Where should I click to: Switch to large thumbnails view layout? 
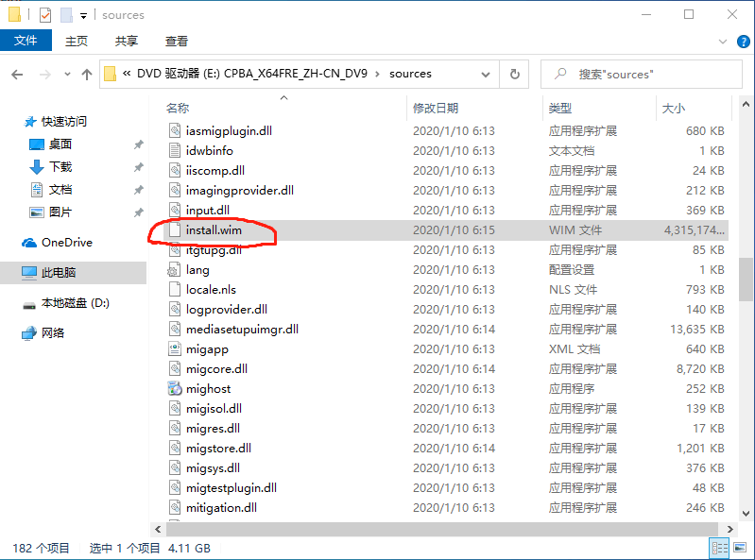pos(739,548)
